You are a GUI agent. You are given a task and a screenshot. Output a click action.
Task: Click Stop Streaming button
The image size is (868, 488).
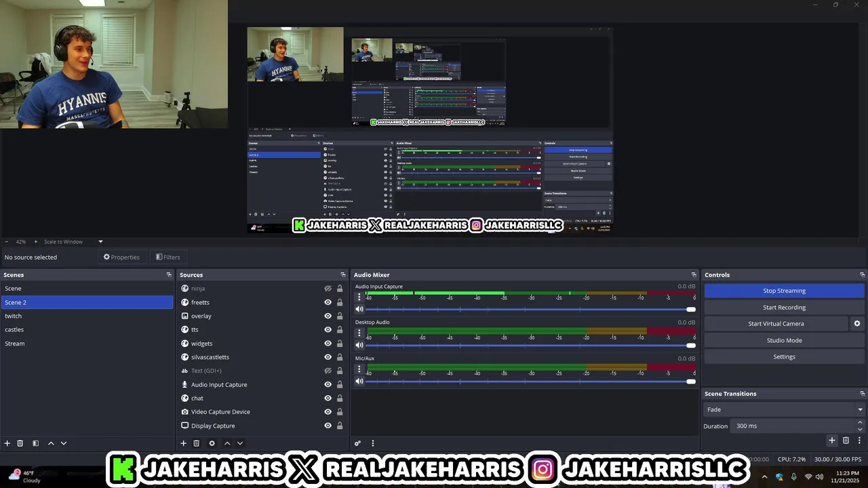click(x=784, y=291)
